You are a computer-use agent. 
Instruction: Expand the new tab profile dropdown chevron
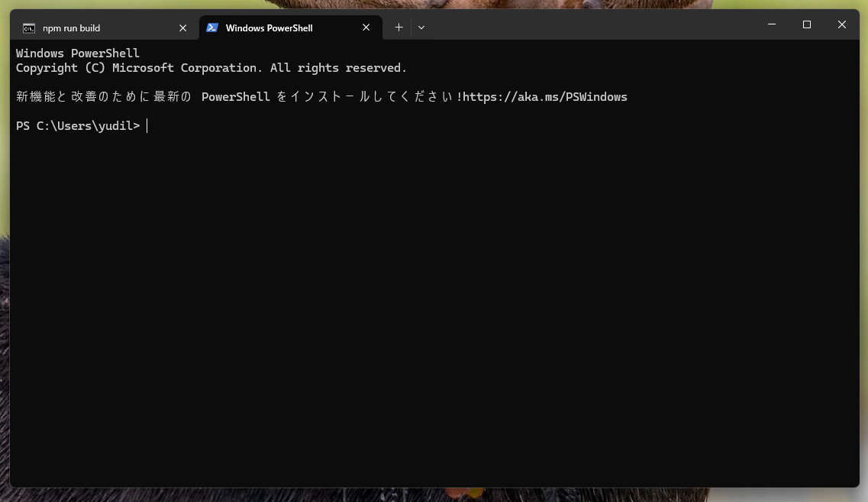coord(421,28)
